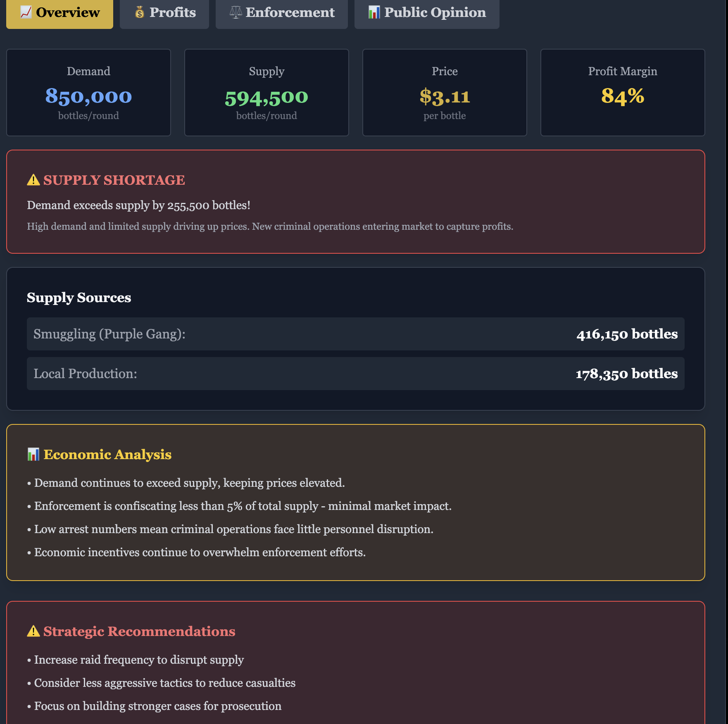Image resolution: width=728 pixels, height=724 pixels.
Task: Click the Supply Shortage warning icon
Action: [33, 180]
